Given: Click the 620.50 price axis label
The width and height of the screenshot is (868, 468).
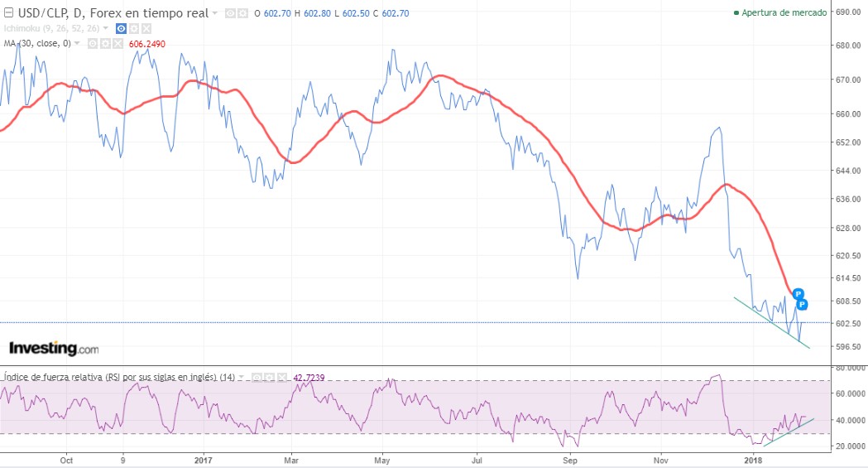Looking at the screenshot, I should pos(847,255).
